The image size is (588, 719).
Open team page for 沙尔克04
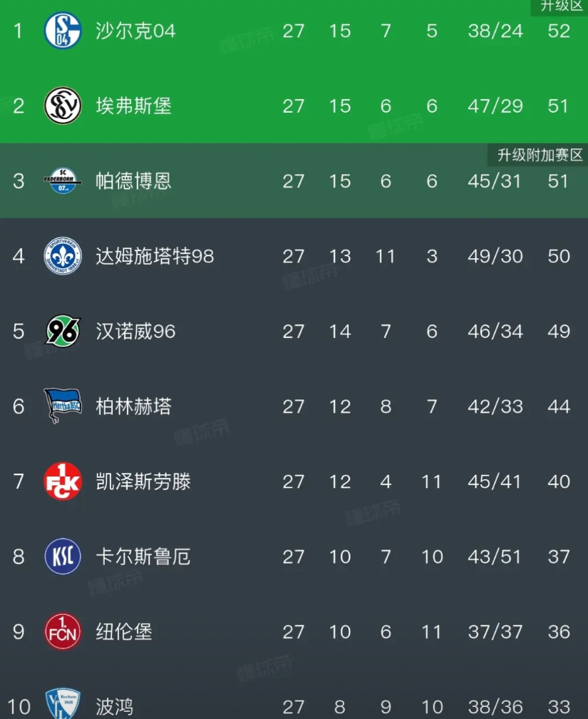click(x=135, y=31)
